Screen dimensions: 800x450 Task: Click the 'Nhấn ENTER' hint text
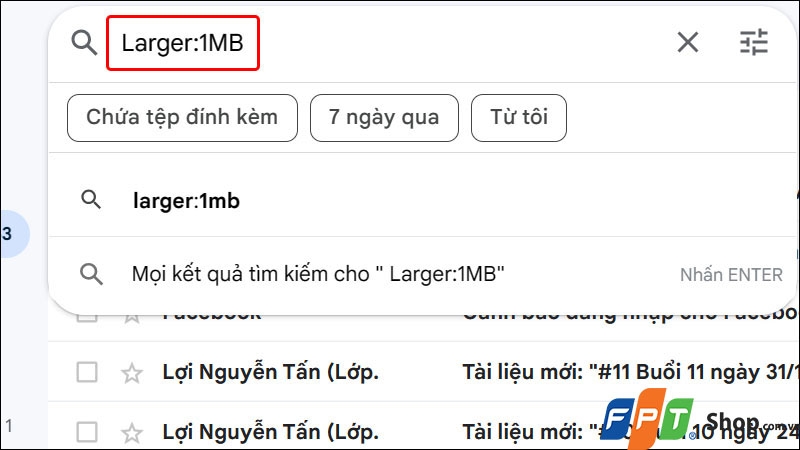pyautogui.click(x=731, y=275)
